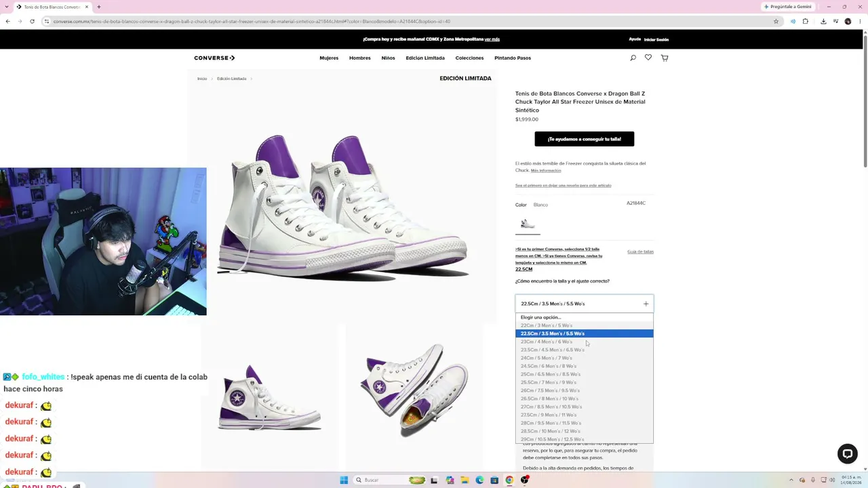Open the Colecciones menu
Screen dimensions: 868x488
[469, 58]
